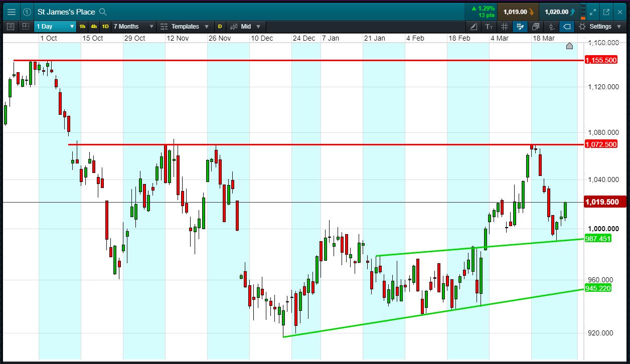
Task: Open the hamburger main menu
Action: (x=12, y=12)
